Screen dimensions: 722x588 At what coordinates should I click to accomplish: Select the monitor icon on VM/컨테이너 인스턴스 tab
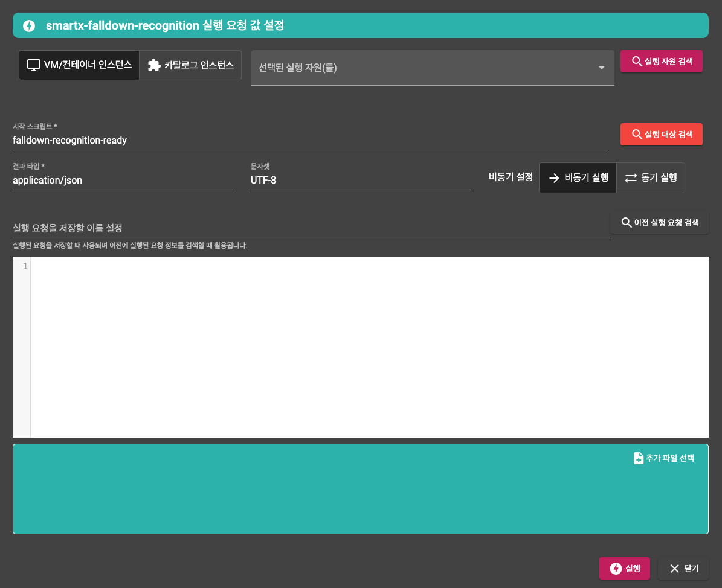[x=33, y=65]
